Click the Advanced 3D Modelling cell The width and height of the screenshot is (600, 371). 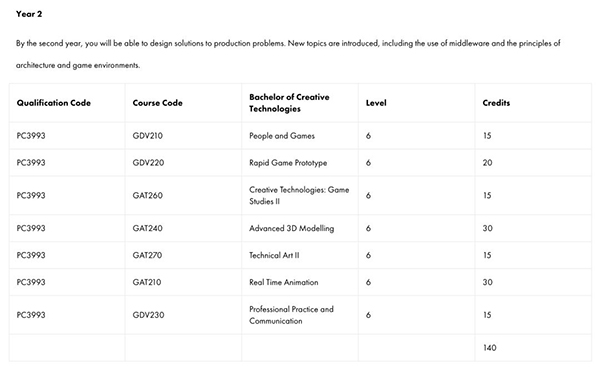point(292,228)
